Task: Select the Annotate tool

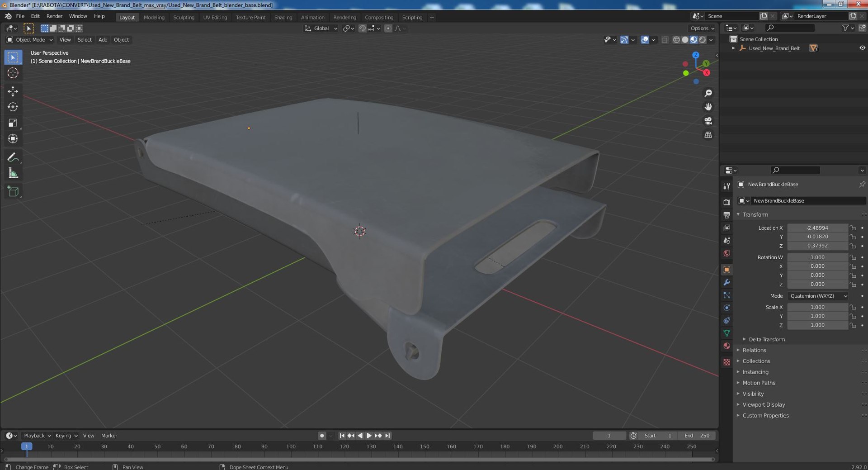Action: pyautogui.click(x=13, y=157)
